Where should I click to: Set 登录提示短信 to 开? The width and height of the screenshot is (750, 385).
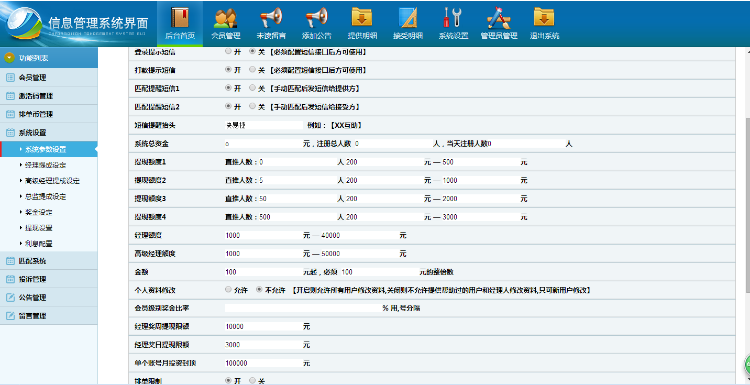click(x=228, y=51)
